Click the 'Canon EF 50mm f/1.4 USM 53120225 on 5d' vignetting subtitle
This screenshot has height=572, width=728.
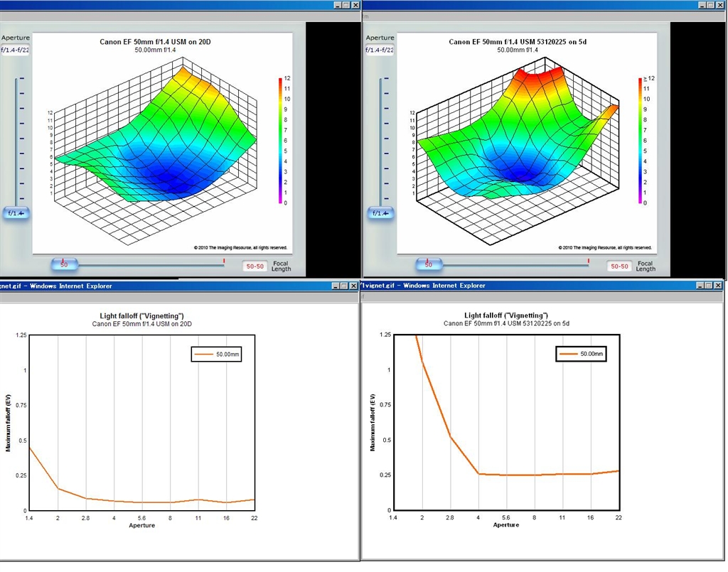pos(506,323)
